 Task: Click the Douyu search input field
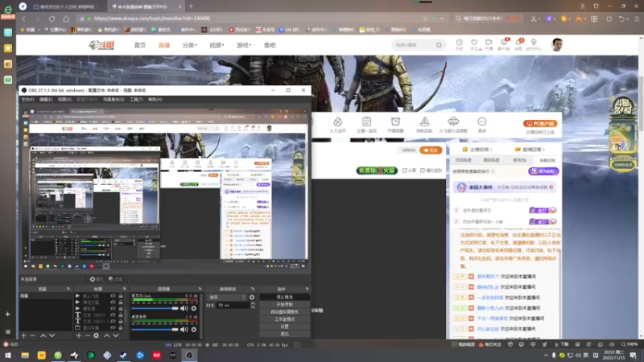pyautogui.click(x=413, y=45)
